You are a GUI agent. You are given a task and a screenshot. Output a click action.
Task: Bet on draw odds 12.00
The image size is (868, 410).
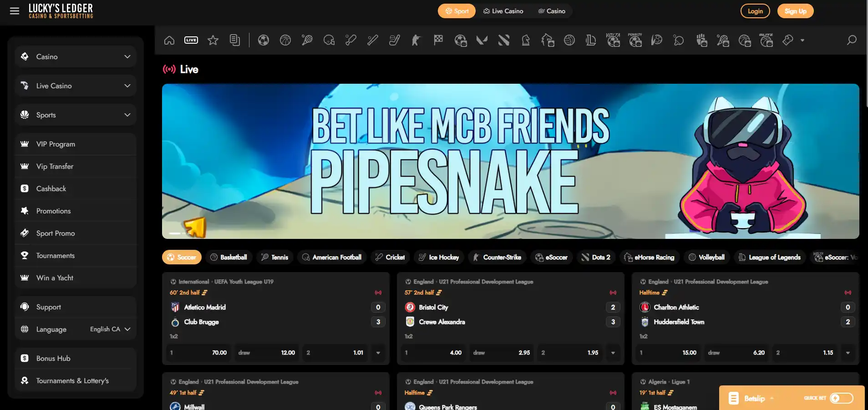[267, 353]
